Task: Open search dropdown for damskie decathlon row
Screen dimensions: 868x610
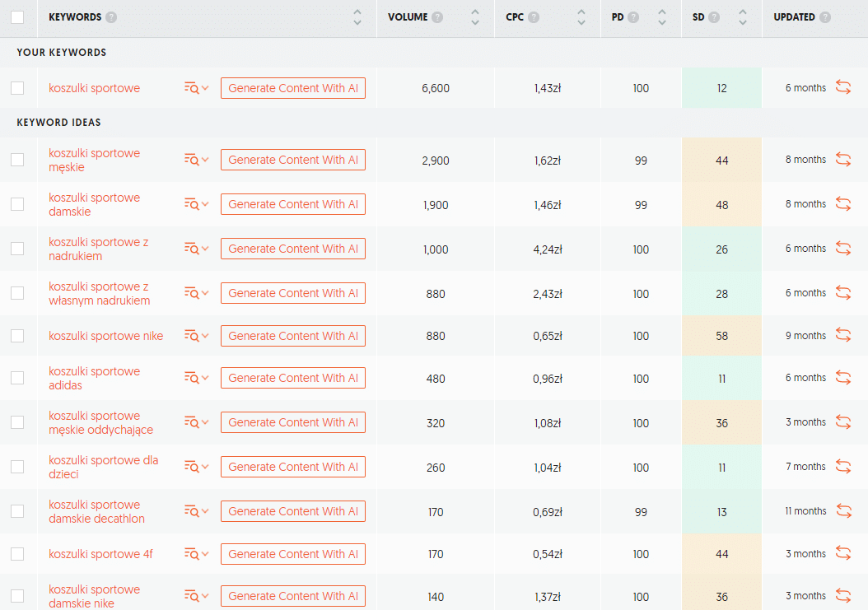Action: click(197, 511)
